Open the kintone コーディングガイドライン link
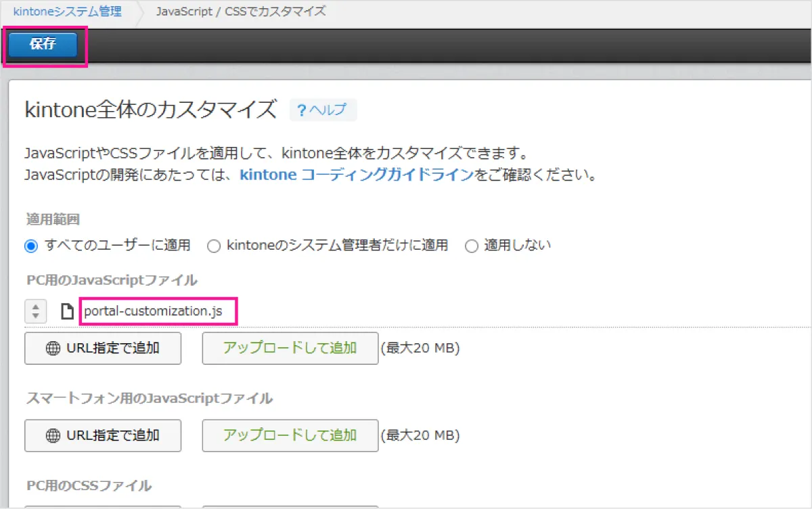812x509 pixels. click(x=357, y=175)
